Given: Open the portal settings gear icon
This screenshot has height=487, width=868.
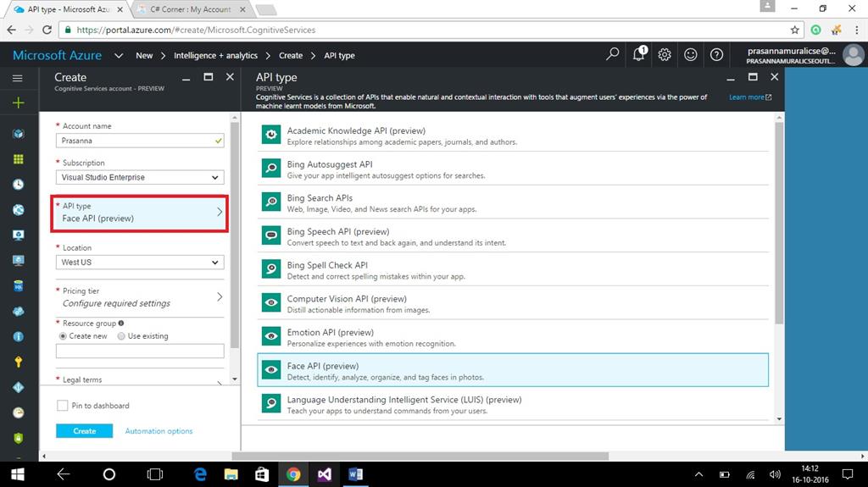Looking at the screenshot, I should [665, 54].
